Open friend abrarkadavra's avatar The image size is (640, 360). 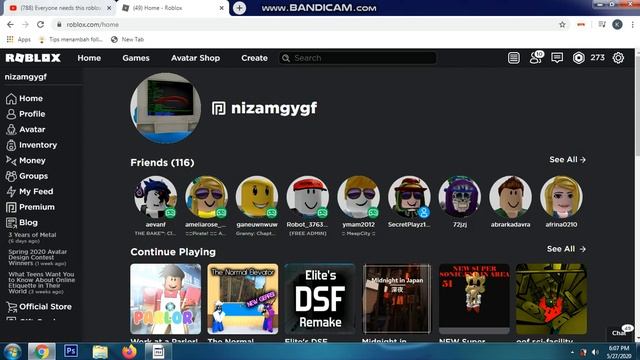[510, 197]
